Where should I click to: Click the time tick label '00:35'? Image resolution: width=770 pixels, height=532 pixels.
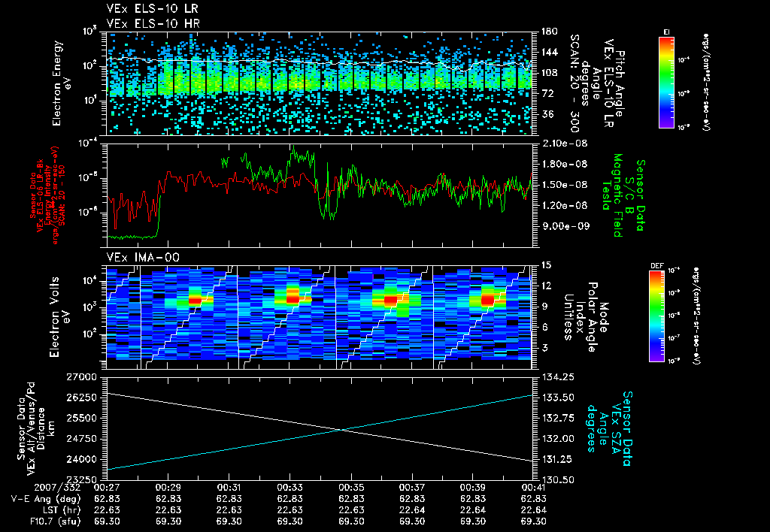coord(350,488)
